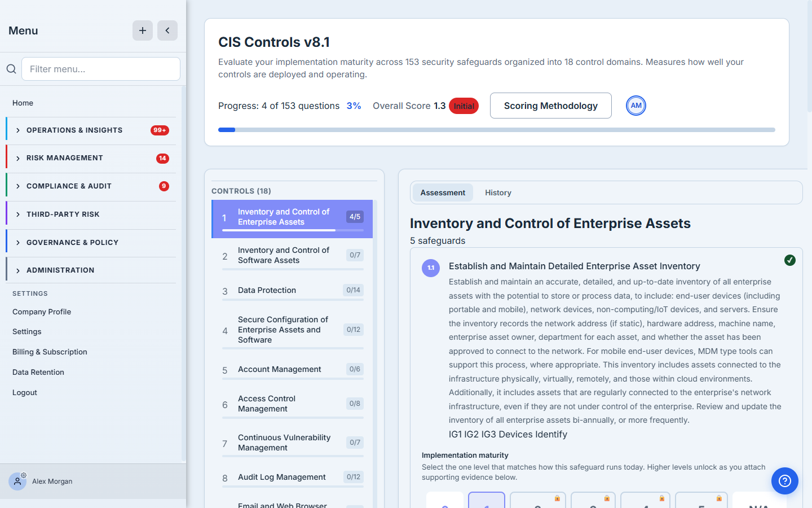Click the 0/7 chip for Software Assets

pos(355,255)
